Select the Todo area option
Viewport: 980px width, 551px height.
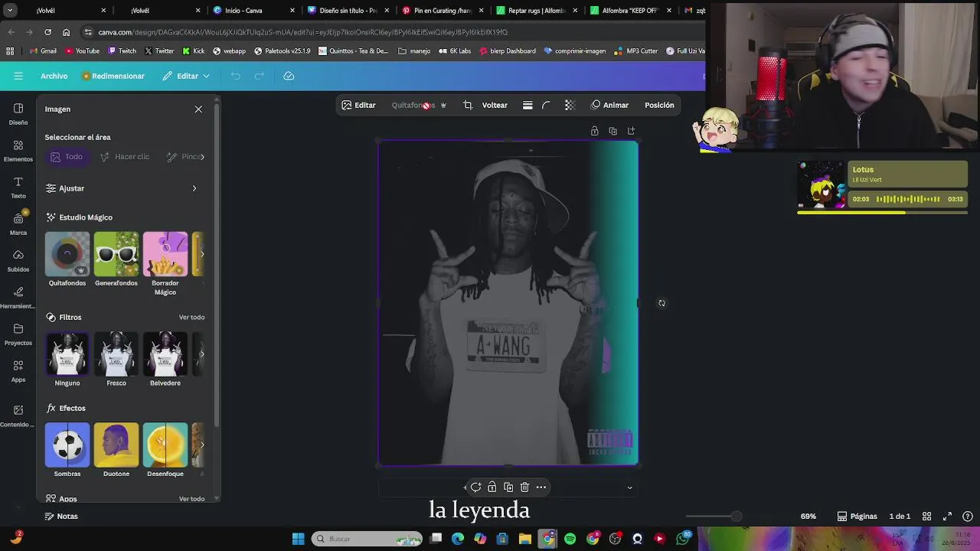tap(66, 157)
